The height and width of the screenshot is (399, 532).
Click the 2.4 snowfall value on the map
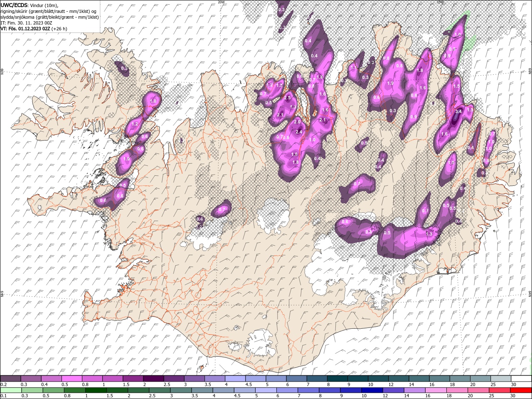click(299, 132)
